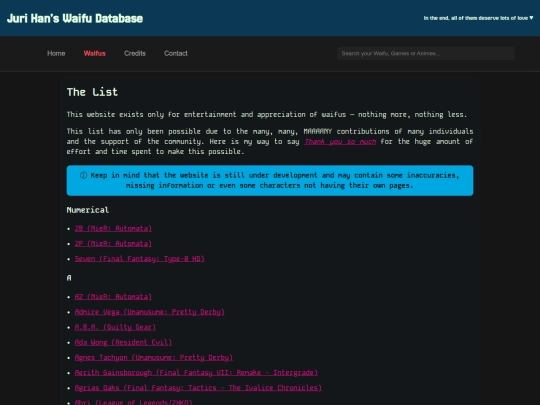The image size is (540, 405).
Task: Open Ada Wong (Resident Evil) entry
Action: (x=123, y=342)
